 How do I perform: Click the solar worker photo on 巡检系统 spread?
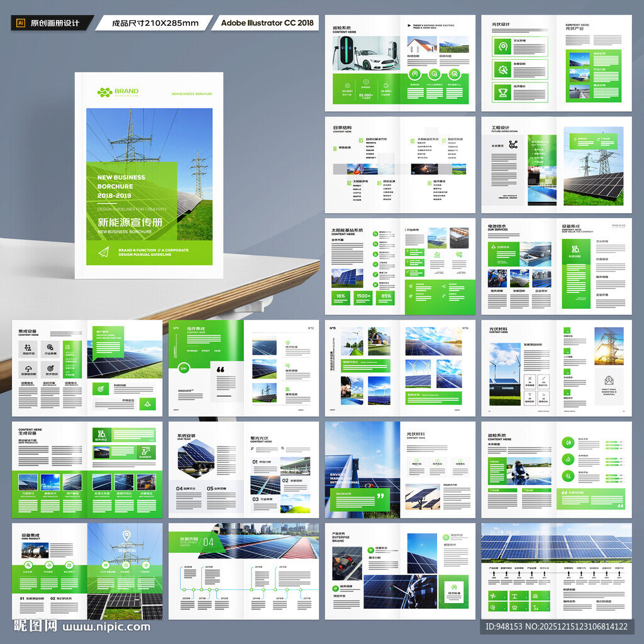tap(529, 470)
